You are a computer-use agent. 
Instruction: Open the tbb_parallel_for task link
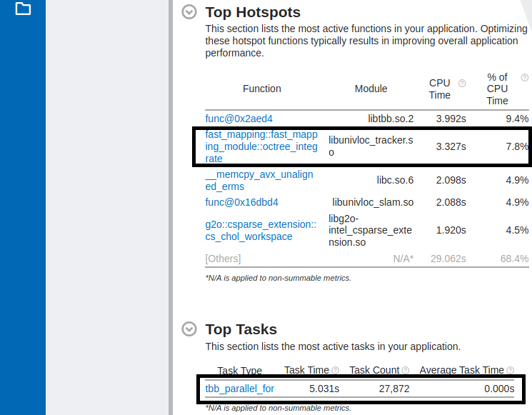tap(239, 389)
